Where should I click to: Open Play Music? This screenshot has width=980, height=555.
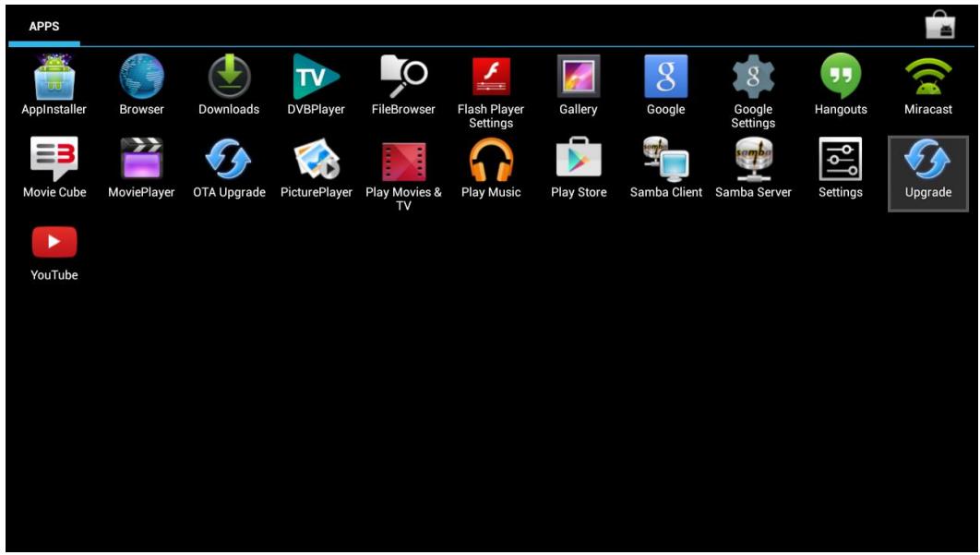(x=491, y=168)
